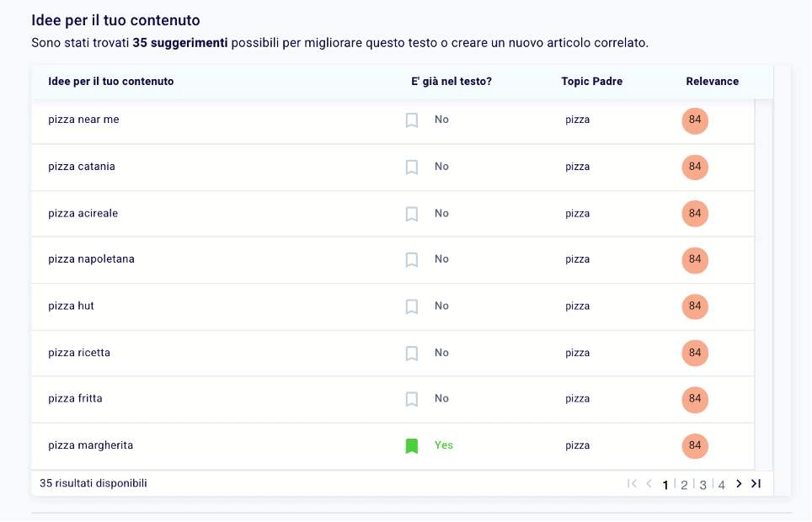Bookmark the 'pizza ricetta' suggestion

(x=412, y=353)
